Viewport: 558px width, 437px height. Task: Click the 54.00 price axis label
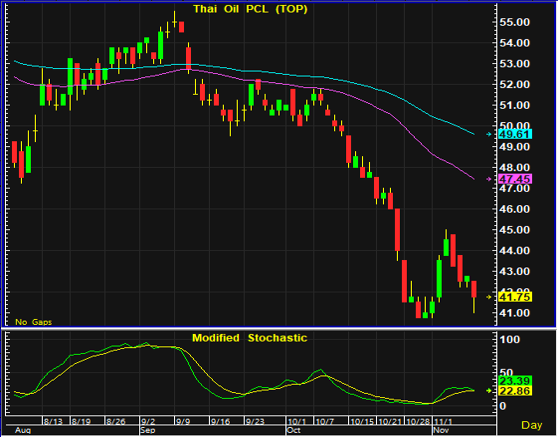515,43
